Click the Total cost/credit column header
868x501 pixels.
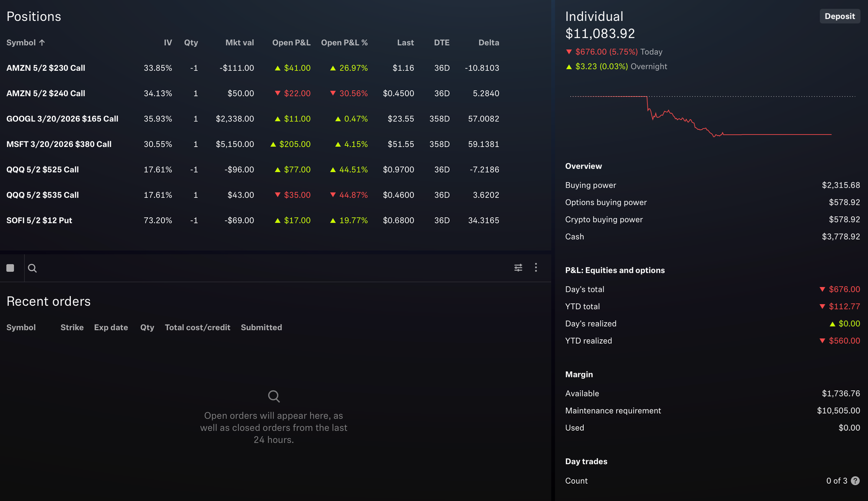(197, 327)
